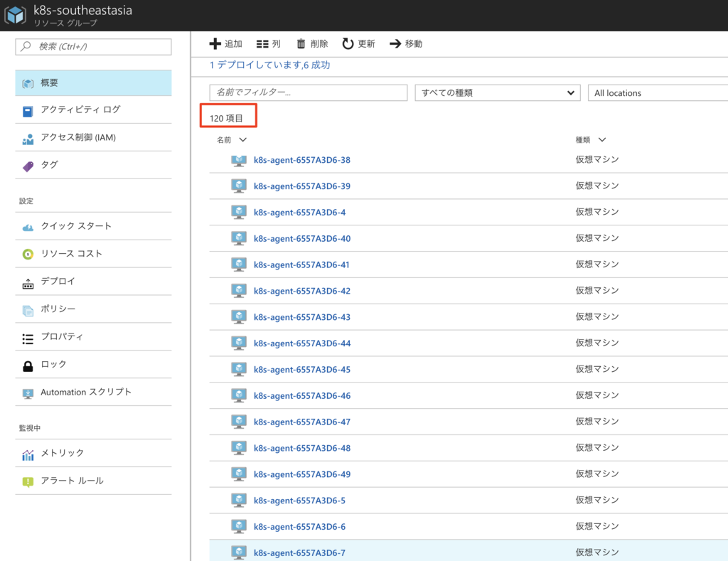
Task: Focus the 検索 (Ctrl+/) search field
Action: pos(93,46)
